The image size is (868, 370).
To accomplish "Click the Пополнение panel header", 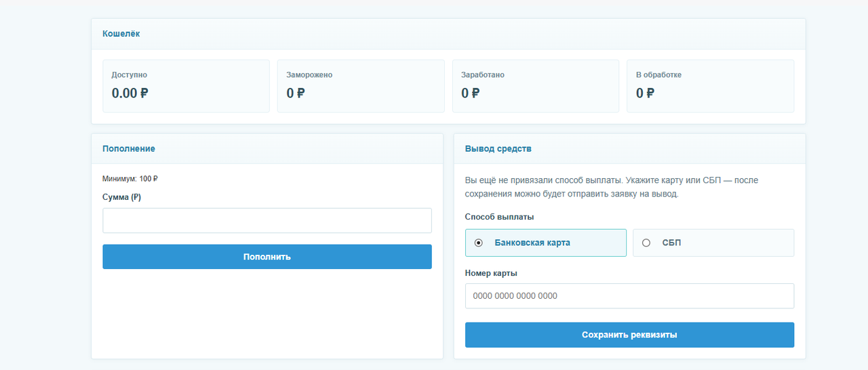I will click(x=267, y=148).
